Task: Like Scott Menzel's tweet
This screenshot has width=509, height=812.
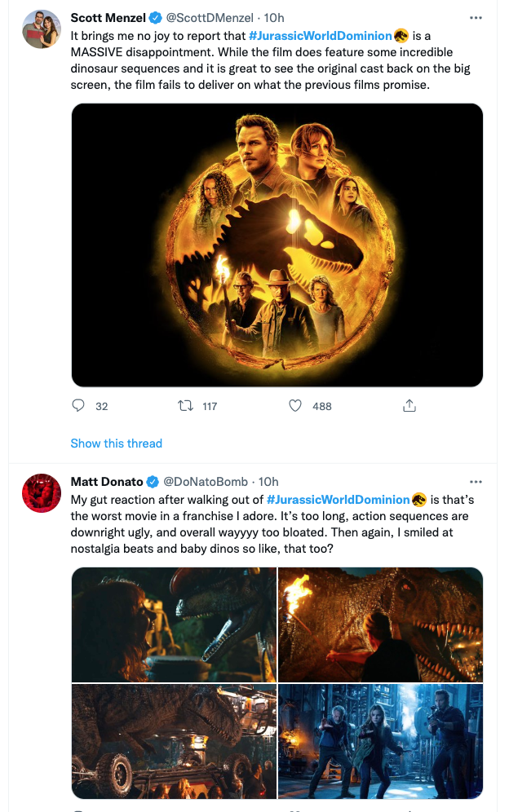Action: pyautogui.click(x=296, y=405)
